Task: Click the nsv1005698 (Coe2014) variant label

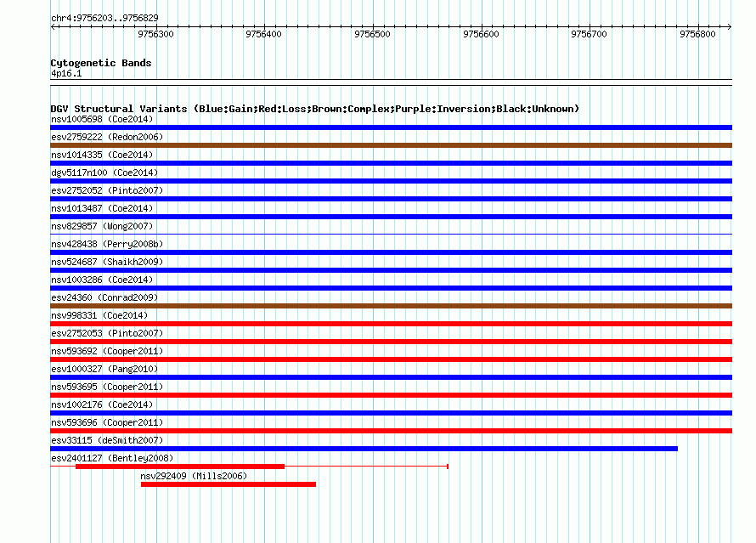Action: pos(102,119)
